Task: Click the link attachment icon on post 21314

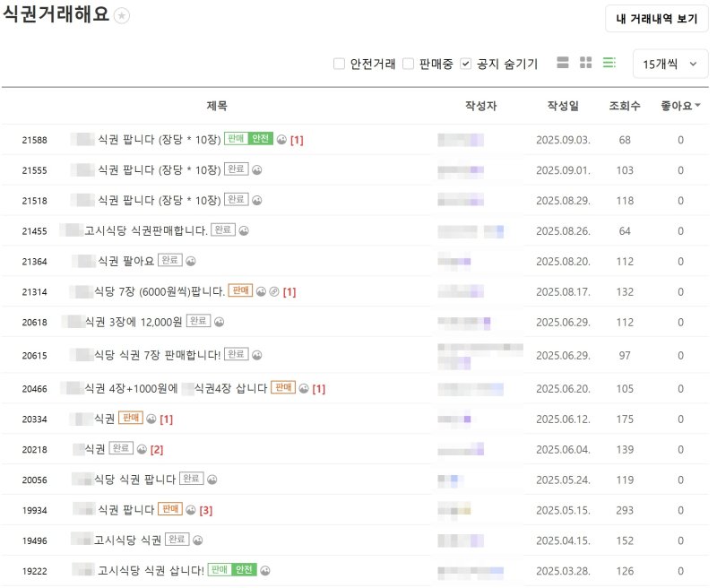Action: 274,291
